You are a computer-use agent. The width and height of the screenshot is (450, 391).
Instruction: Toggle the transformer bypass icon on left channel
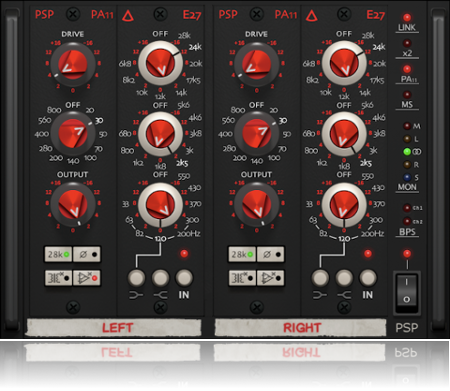click(59, 278)
